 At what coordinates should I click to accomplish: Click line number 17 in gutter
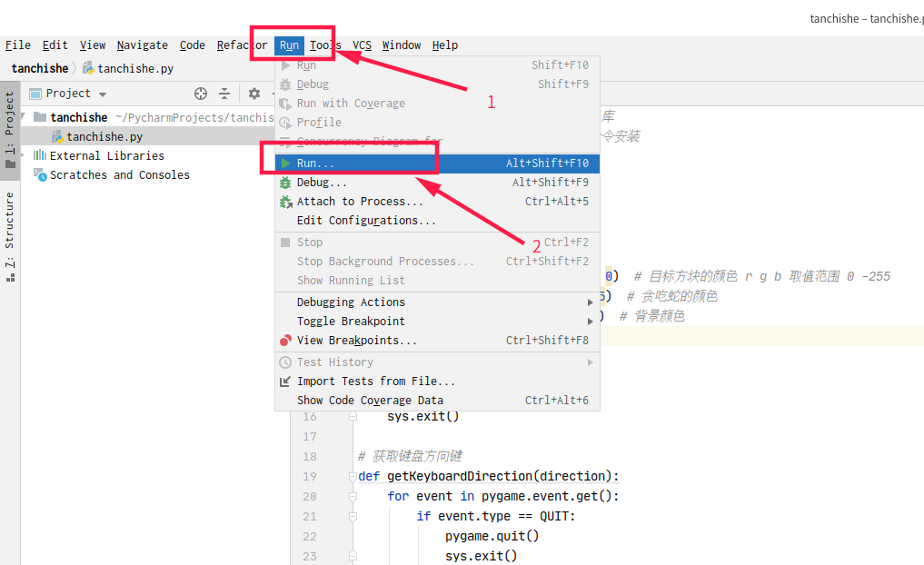[310, 437]
